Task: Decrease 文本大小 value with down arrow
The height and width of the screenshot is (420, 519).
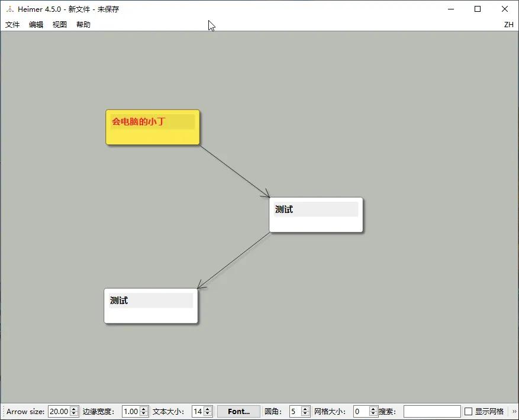Action: pyautogui.click(x=208, y=414)
